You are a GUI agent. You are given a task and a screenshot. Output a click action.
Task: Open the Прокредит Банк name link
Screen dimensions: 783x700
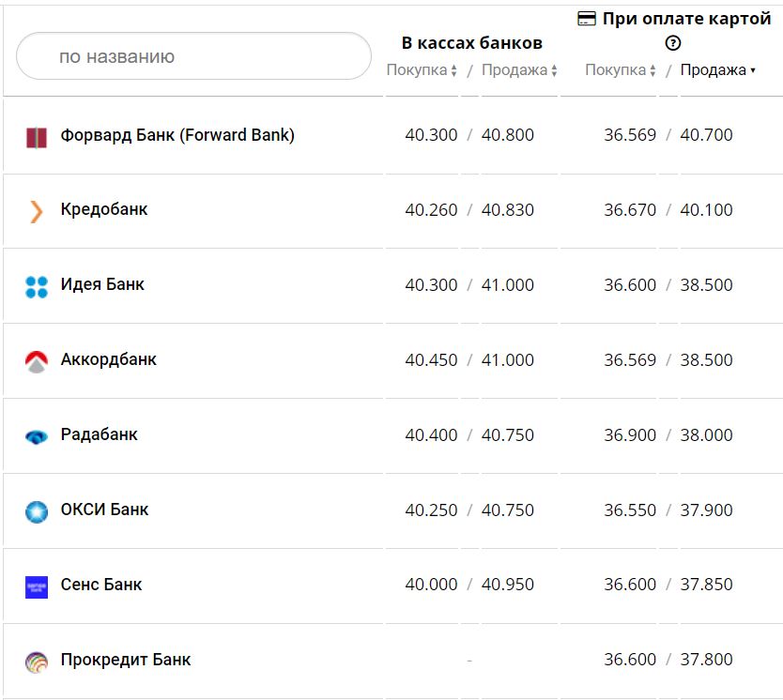[126, 660]
